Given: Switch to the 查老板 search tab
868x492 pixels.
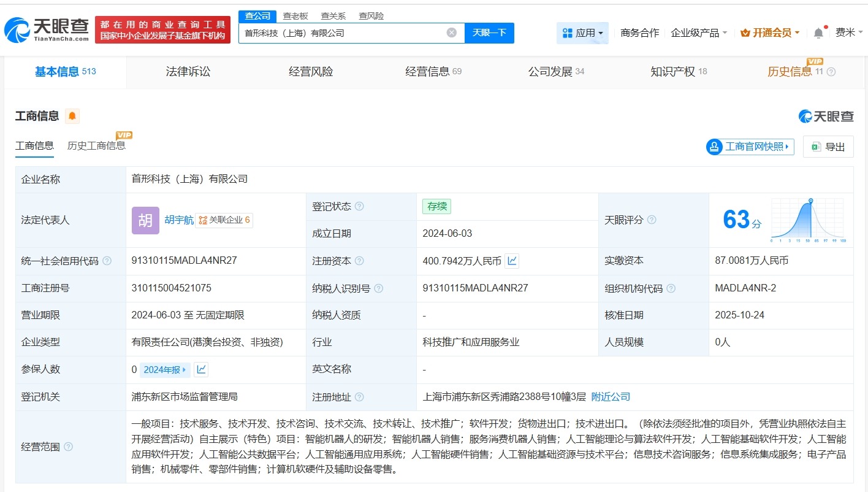Looking at the screenshot, I should [296, 15].
